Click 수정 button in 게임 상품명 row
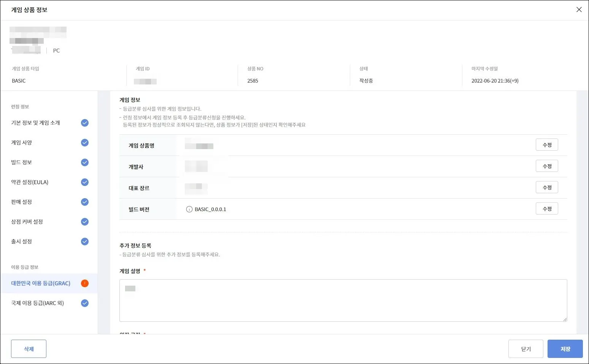Viewport: 589px width, 364px height. pyautogui.click(x=547, y=145)
